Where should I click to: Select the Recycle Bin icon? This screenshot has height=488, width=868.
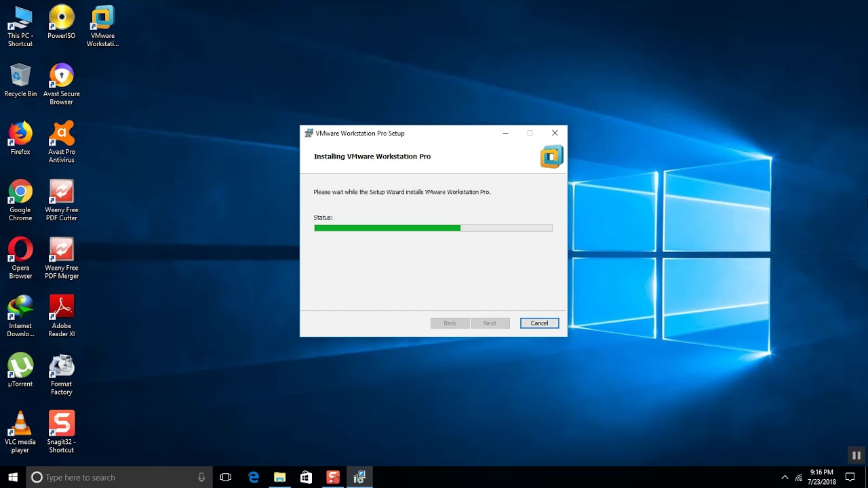point(20,80)
